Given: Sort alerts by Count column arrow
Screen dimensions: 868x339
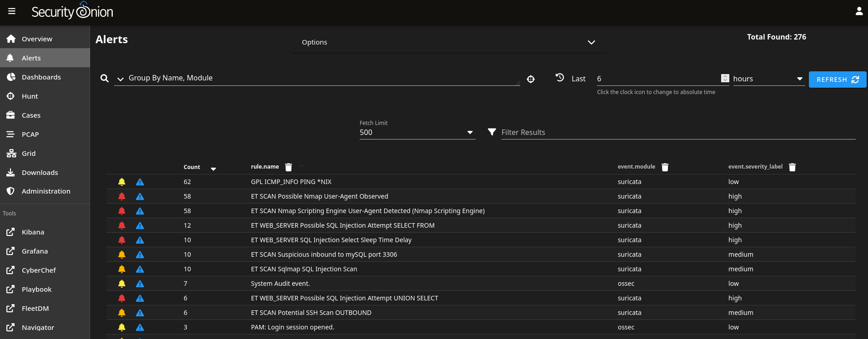Looking at the screenshot, I should point(213,169).
